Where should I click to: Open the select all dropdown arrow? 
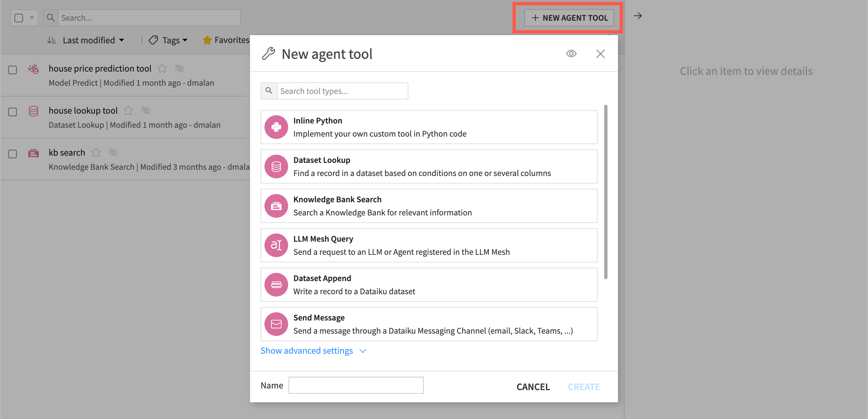pyautogui.click(x=32, y=18)
